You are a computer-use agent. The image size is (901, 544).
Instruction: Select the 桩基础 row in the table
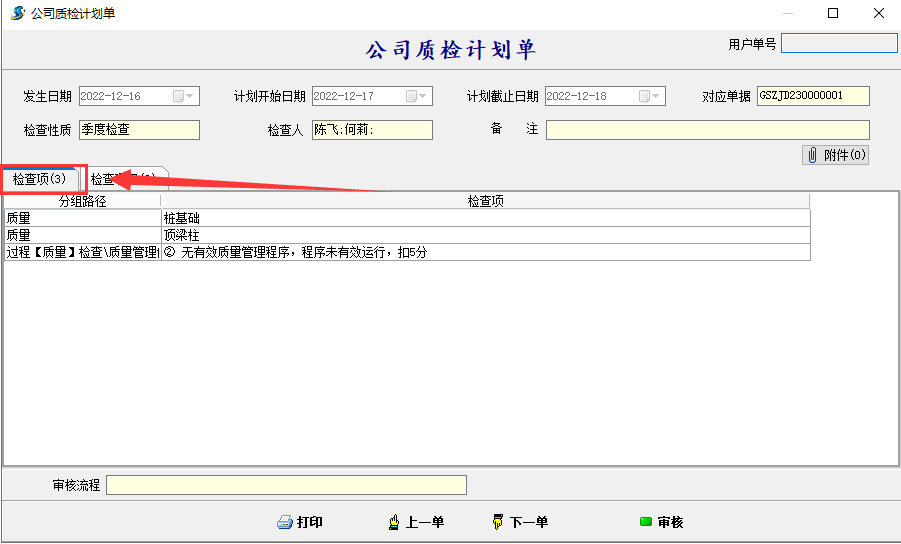coord(485,217)
